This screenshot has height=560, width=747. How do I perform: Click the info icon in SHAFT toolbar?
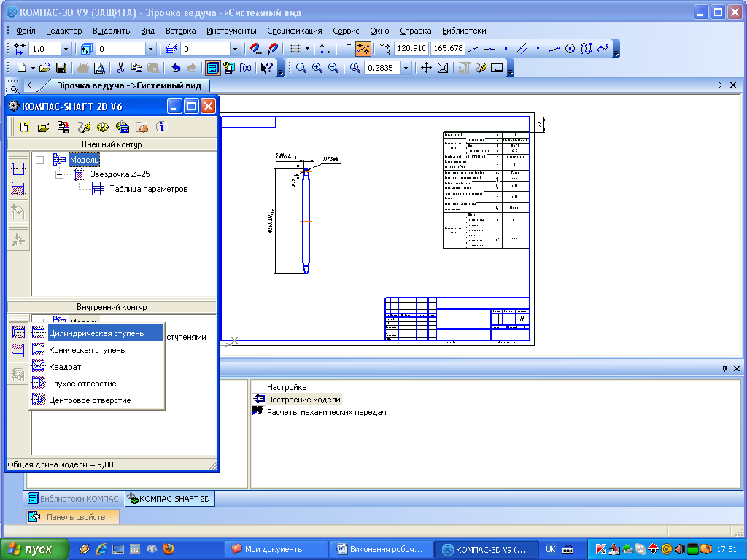[161, 127]
